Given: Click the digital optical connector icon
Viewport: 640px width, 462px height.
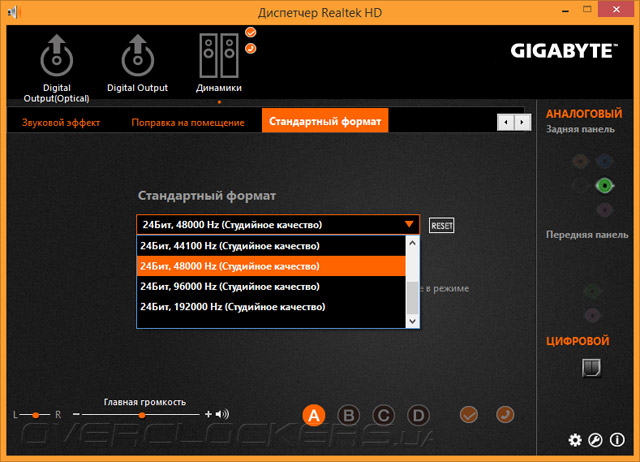Looking at the screenshot, I should tap(591, 368).
